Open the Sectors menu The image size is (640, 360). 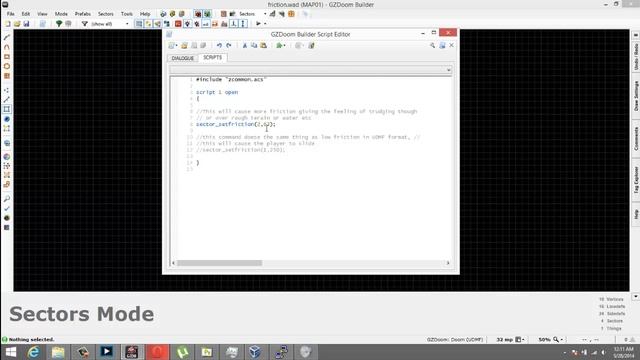coord(105,14)
